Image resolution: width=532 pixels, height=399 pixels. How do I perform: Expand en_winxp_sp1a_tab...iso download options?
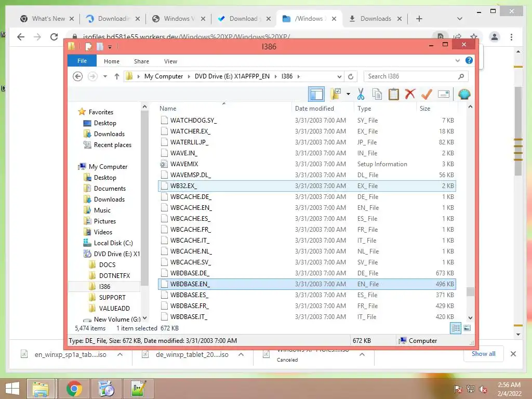point(120,354)
